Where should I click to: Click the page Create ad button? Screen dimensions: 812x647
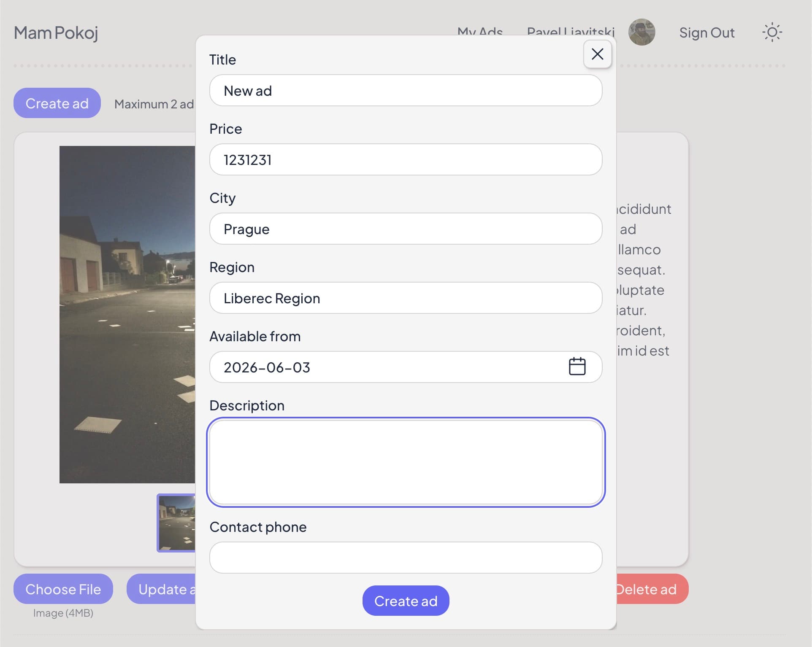(57, 103)
